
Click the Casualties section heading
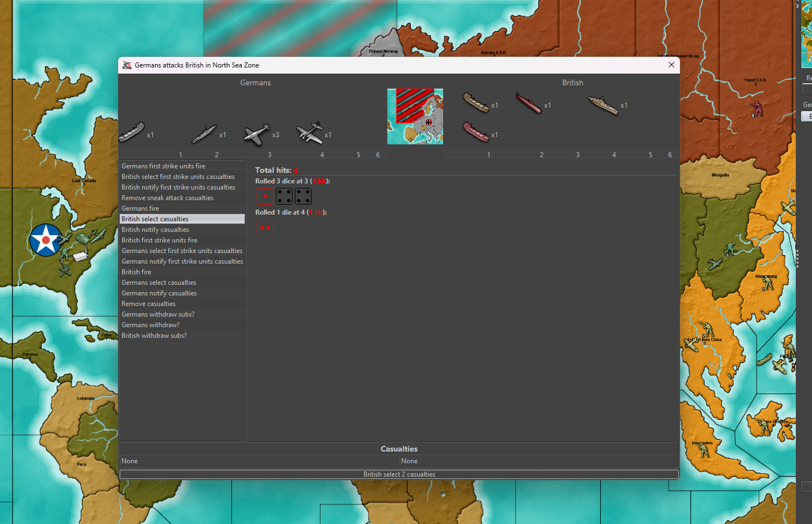[x=399, y=449]
